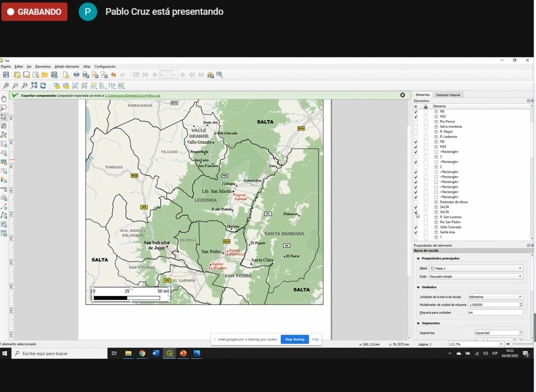Open the Atlas menu
The image size is (536, 392).
86,67
